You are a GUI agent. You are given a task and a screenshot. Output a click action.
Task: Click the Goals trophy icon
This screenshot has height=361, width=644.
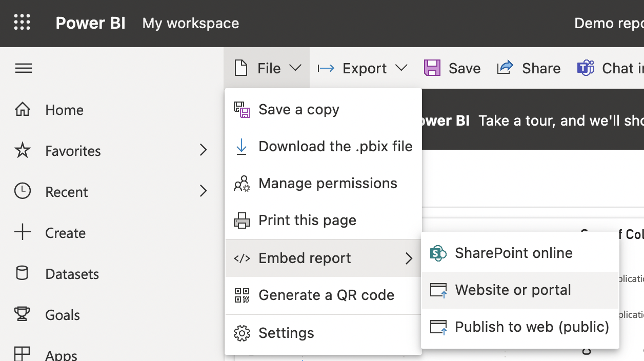click(23, 314)
